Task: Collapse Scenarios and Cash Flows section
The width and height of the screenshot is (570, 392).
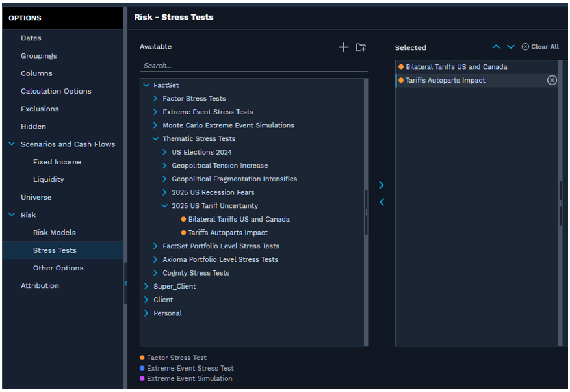Action: [x=12, y=144]
